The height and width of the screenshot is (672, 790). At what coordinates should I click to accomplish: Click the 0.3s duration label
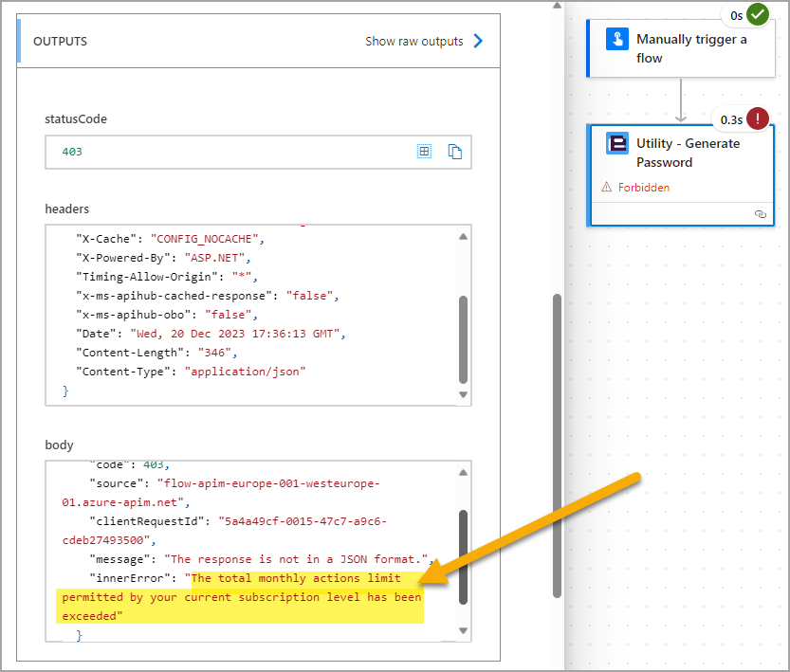coord(731,119)
